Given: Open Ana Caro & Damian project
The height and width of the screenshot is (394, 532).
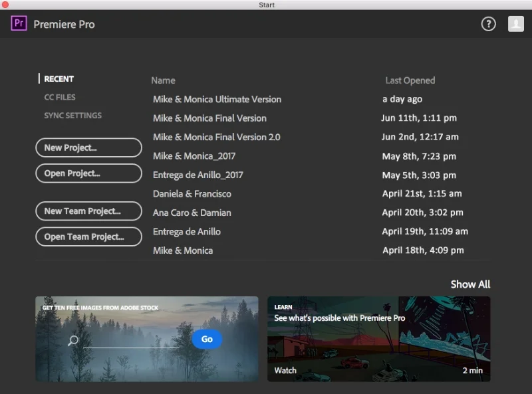Looking at the screenshot, I should (x=192, y=213).
